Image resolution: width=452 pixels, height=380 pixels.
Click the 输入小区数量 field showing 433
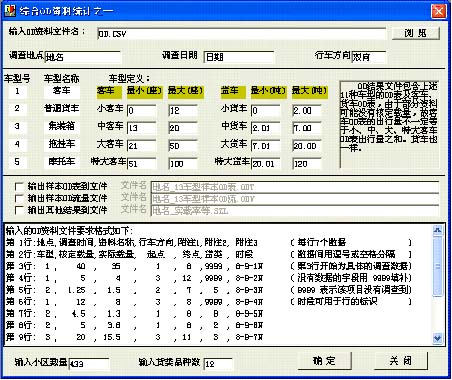click(89, 364)
